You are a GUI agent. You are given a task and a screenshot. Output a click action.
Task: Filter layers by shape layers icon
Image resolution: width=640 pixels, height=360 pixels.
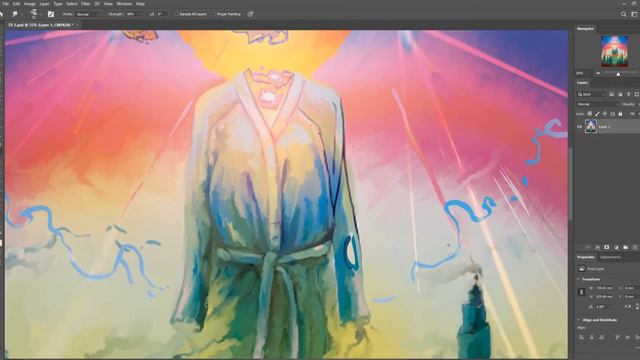pyautogui.click(x=637, y=94)
